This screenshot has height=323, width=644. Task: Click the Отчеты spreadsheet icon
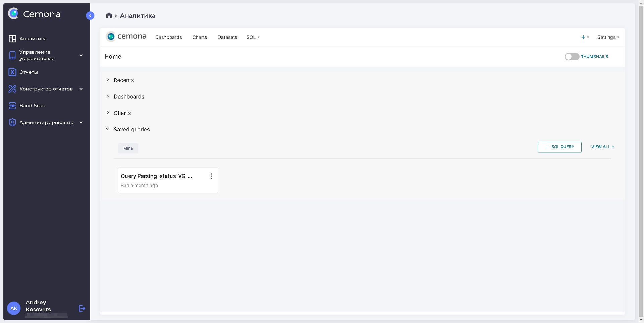(x=12, y=72)
